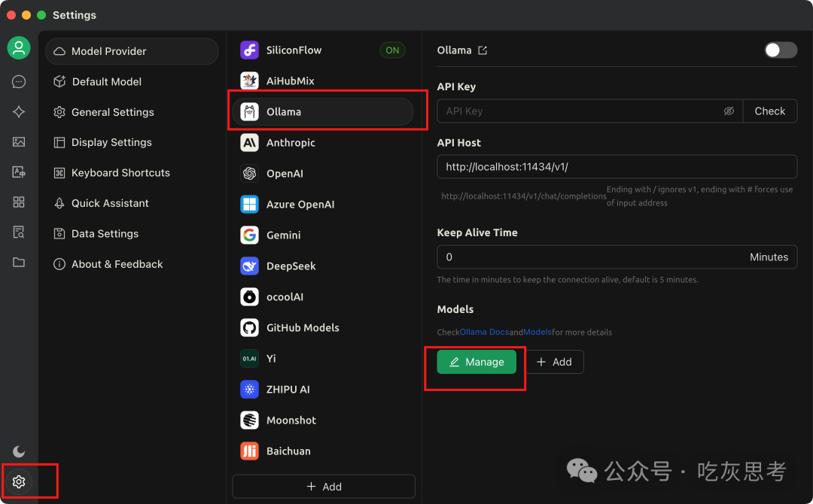Open the mini apps grid icon
813x504 pixels.
pos(19,202)
